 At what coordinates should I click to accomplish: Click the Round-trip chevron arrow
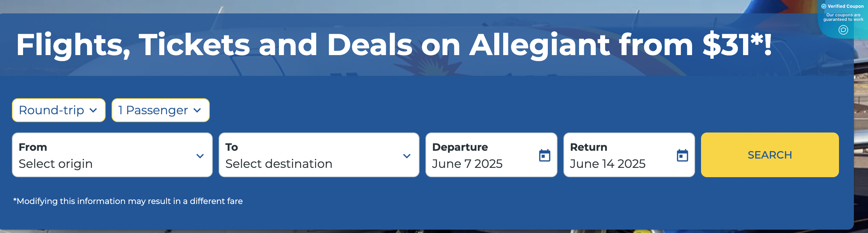pos(93,110)
